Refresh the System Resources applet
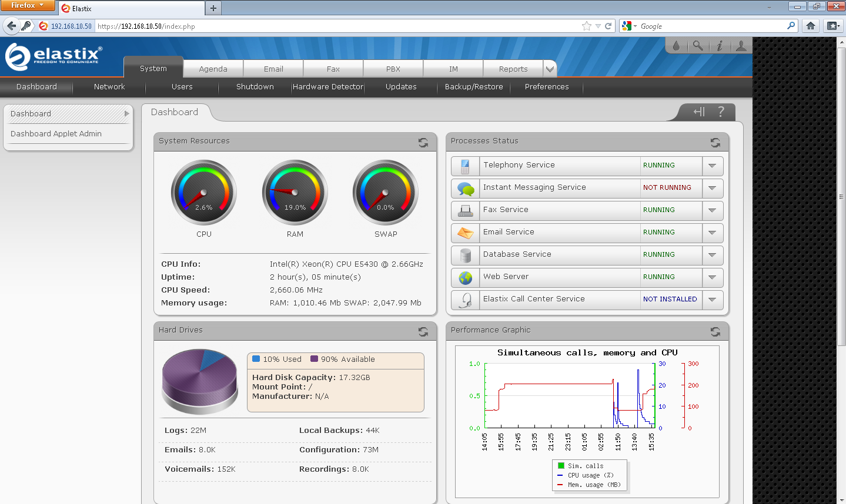Image resolution: width=846 pixels, height=504 pixels. click(x=423, y=142)
